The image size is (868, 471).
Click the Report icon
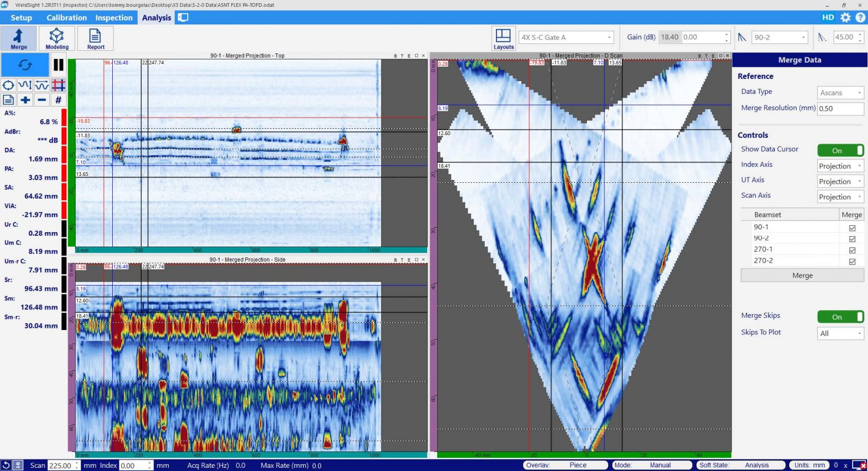coord(95,39)
